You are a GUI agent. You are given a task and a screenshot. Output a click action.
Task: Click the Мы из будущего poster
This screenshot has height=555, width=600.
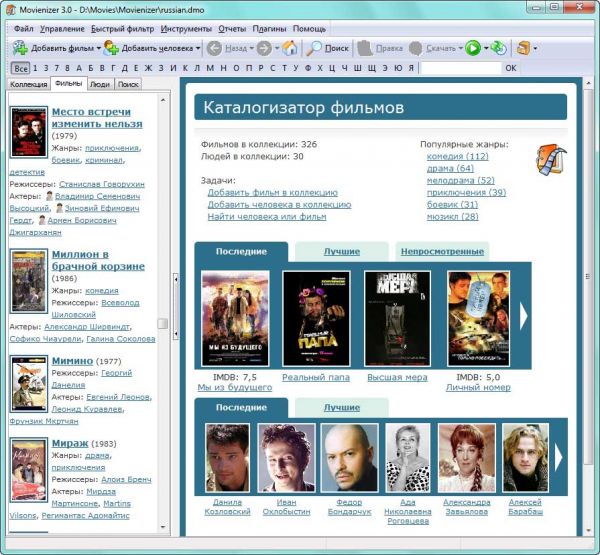[235, 318]
